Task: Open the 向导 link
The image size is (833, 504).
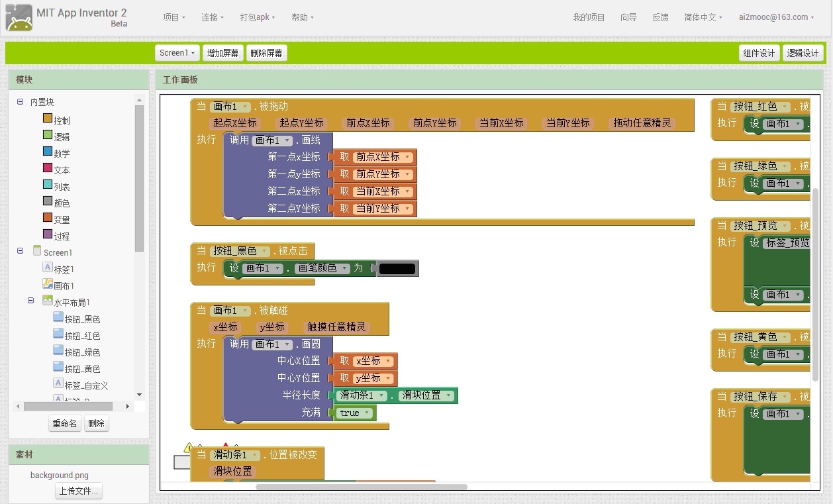Action: 628,17
